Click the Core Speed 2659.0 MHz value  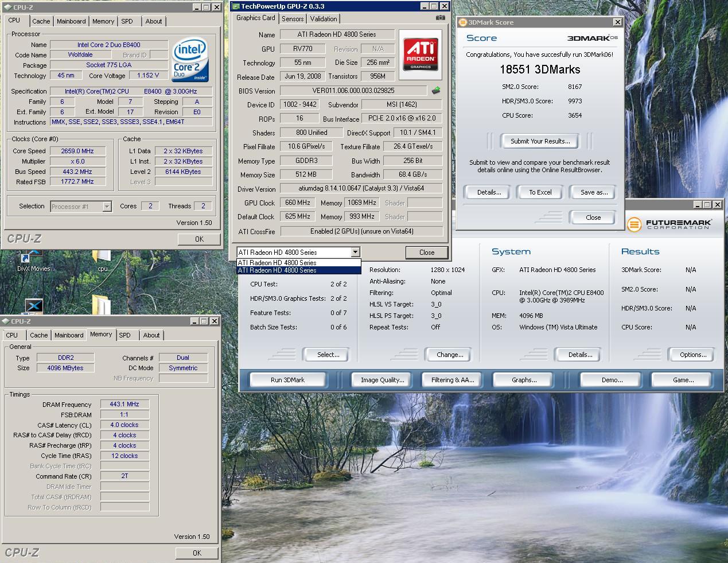[x=77, y=151]
